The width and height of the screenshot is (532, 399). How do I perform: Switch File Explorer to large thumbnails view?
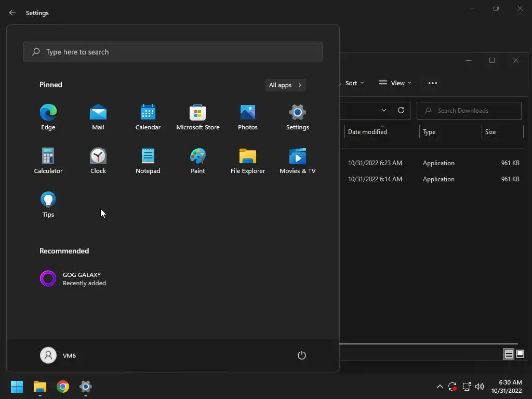pyautogui.click(x=520, y=354)
